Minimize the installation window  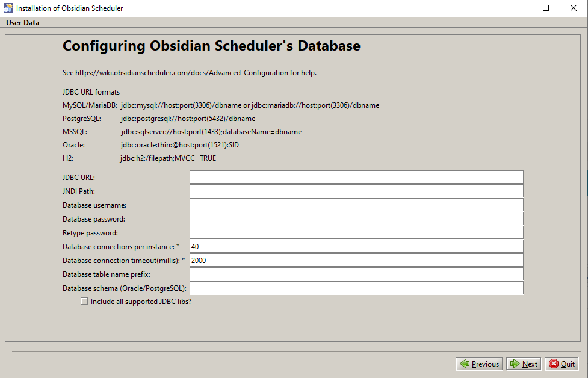[519, 8]
